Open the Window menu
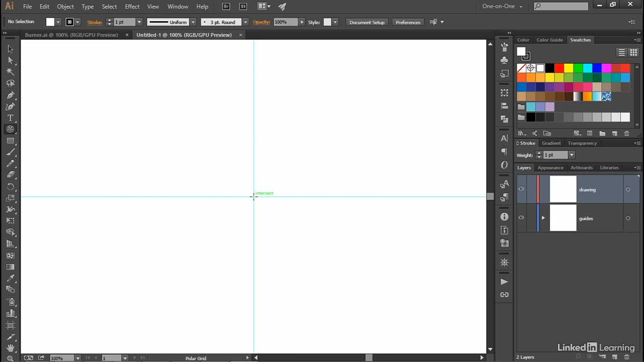 click(178, 7)
